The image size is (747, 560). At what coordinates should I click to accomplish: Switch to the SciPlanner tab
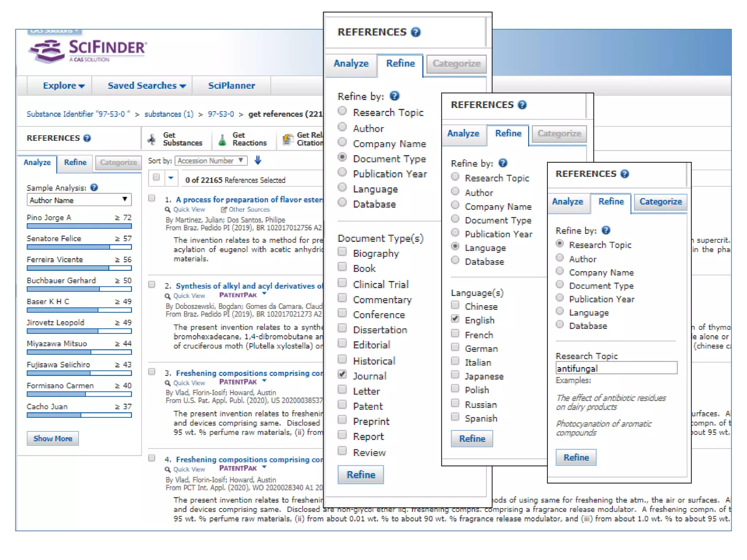[231, 85]
